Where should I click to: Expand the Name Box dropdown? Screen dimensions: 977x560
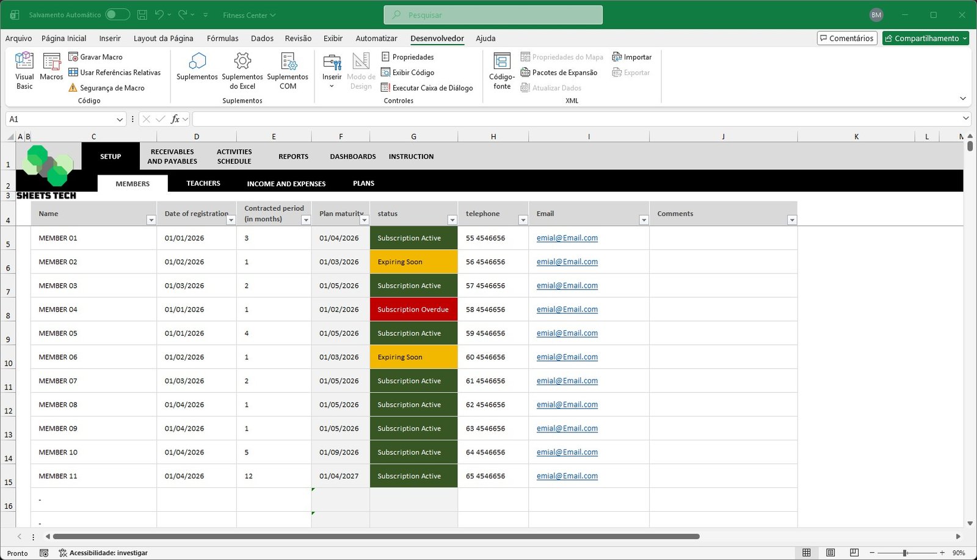click(120, 119)
